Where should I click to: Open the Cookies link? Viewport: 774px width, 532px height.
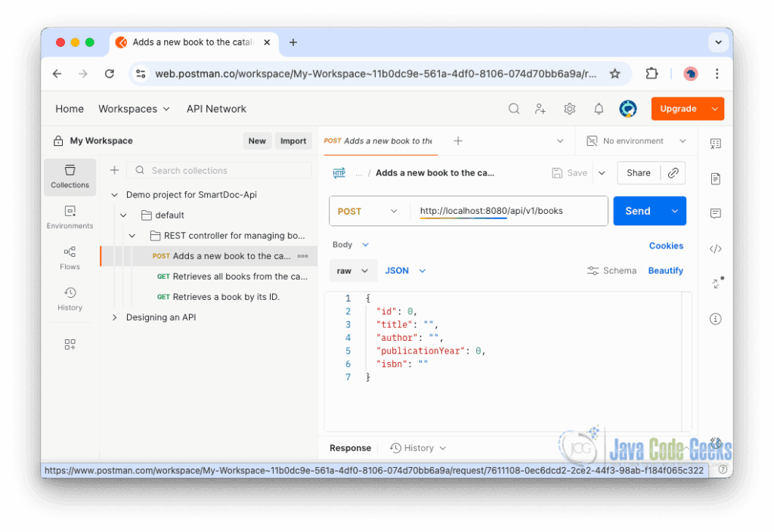pos(666,246)
